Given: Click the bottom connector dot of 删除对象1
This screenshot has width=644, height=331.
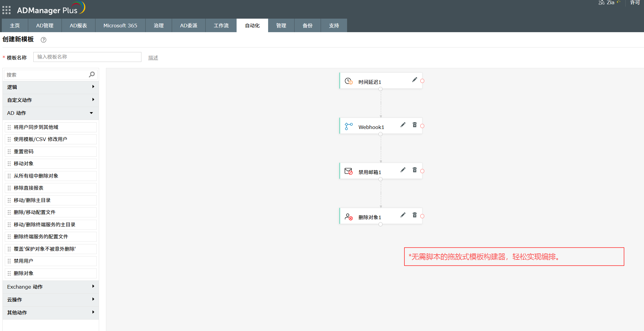Looking at the screenshot, I should 381,224.
